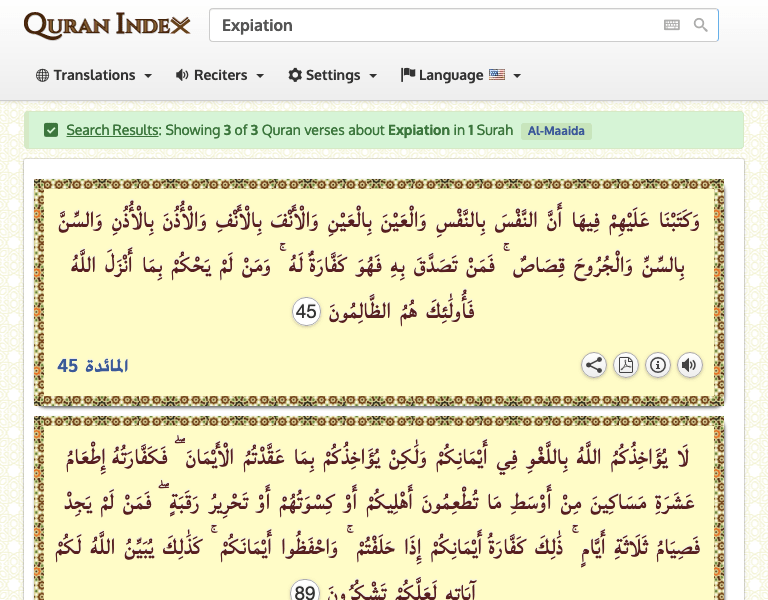Click the magnifier search icon
The width and height of the screenshot is (768, 600).
point(701,25)
